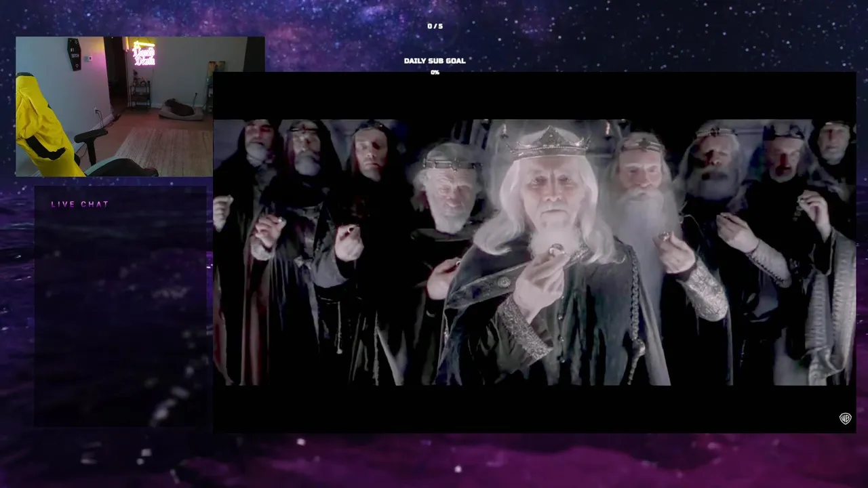This screenshot has height=488, width=868.
Task: Click the LIVE CHAT heading
Action: [x=80, y=204]
